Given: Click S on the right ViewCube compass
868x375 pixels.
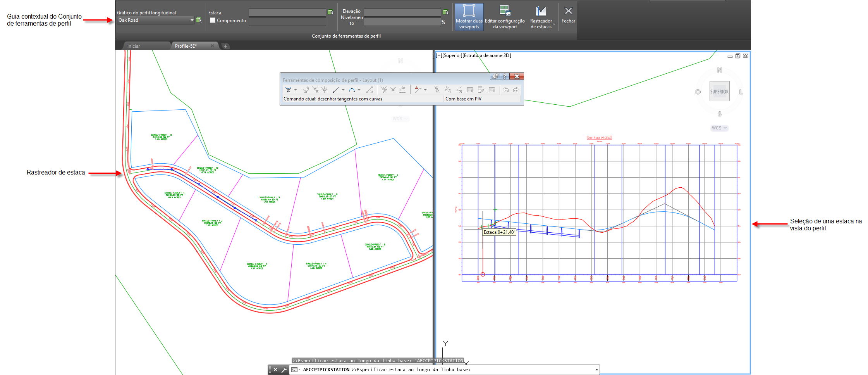Looking at the screenshot, I should pyautogui.click(x=719, y=114).
